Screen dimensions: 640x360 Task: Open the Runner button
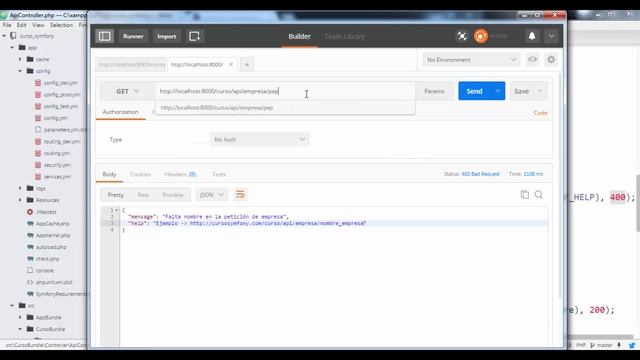click(133, 36)
